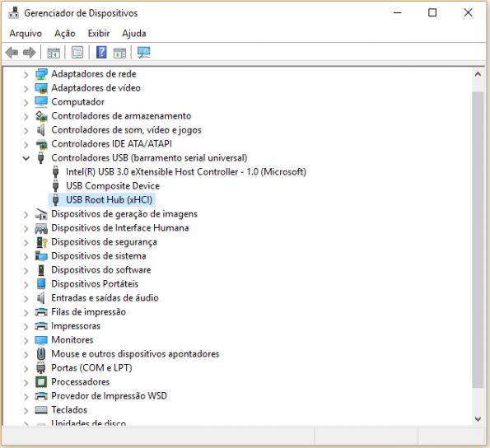Select USB Root Hub (xHCI)

coord(109,199)
